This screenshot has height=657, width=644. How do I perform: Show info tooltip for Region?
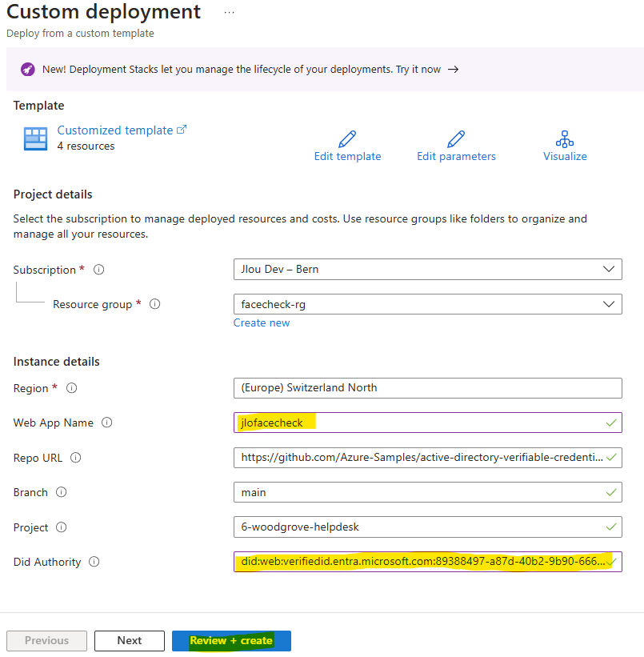pos(72,388)
